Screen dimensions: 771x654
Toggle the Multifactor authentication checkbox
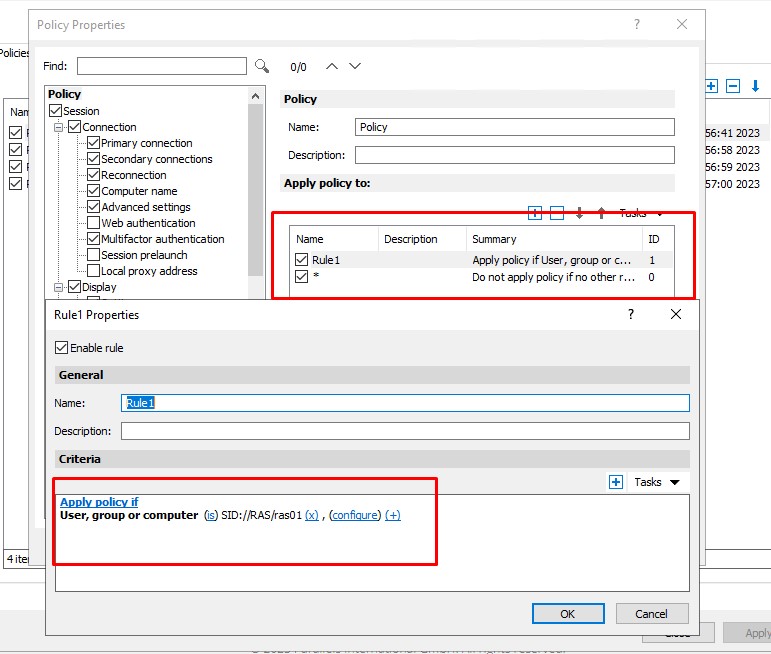(x=93, y=239)
